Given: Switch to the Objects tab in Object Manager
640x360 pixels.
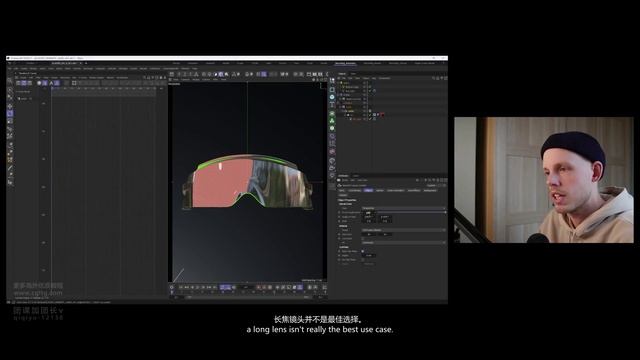Looking at the screenshot, I should pyautogui.click(x=342, y=73).
